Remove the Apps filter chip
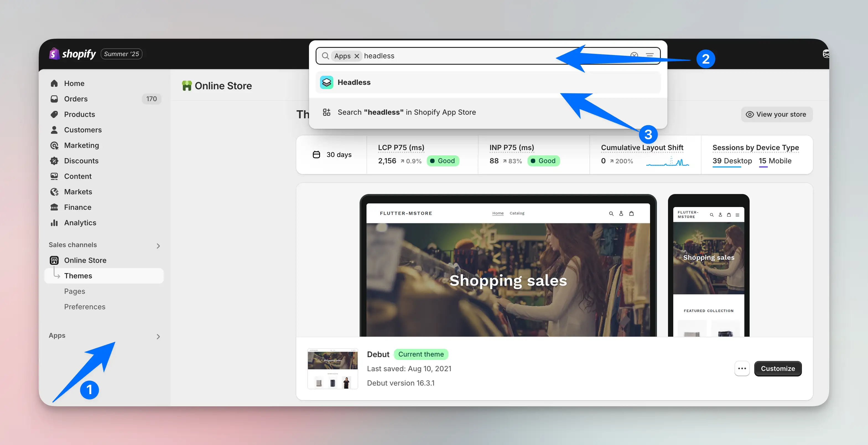This screenshot has height=445, width=868. [357, 56]
